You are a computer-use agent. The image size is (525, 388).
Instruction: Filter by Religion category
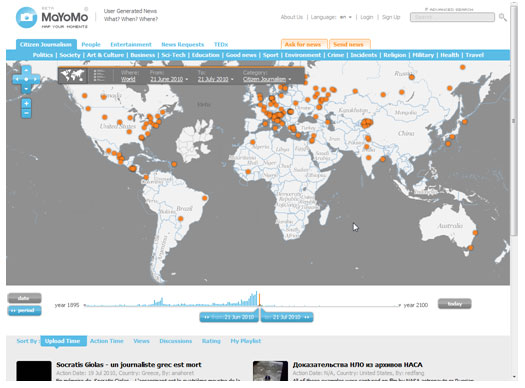[x=395, y=55]
